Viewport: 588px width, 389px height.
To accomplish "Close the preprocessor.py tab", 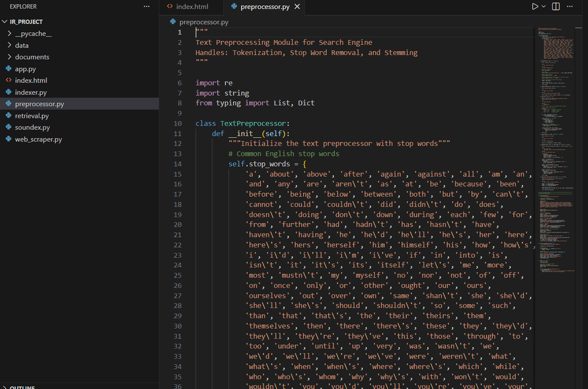I will [297, 7].
